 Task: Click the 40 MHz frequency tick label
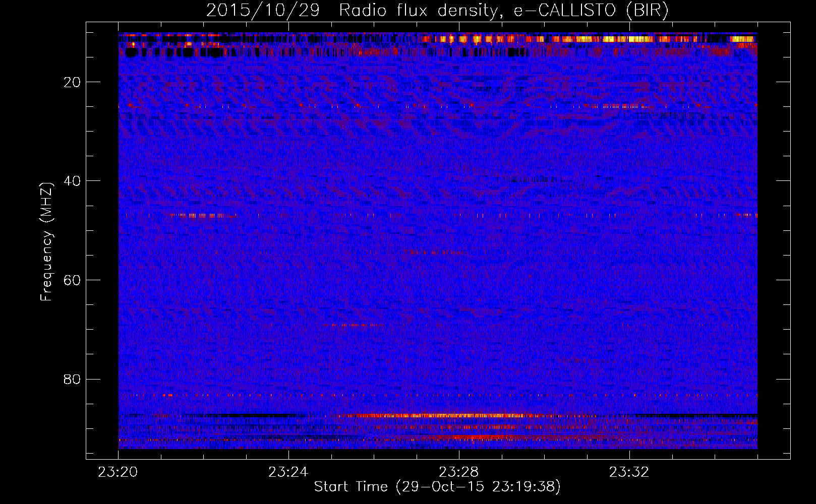[72, 181]
